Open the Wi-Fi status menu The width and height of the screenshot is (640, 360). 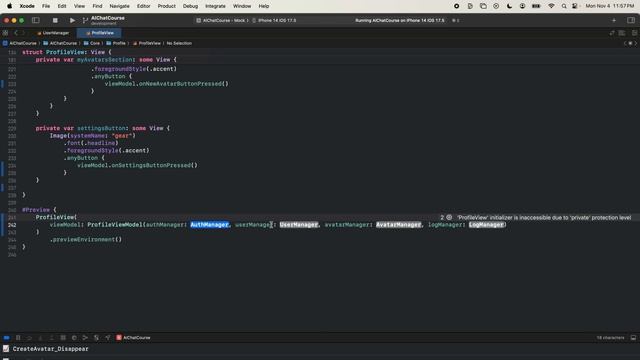coord(551,6)
